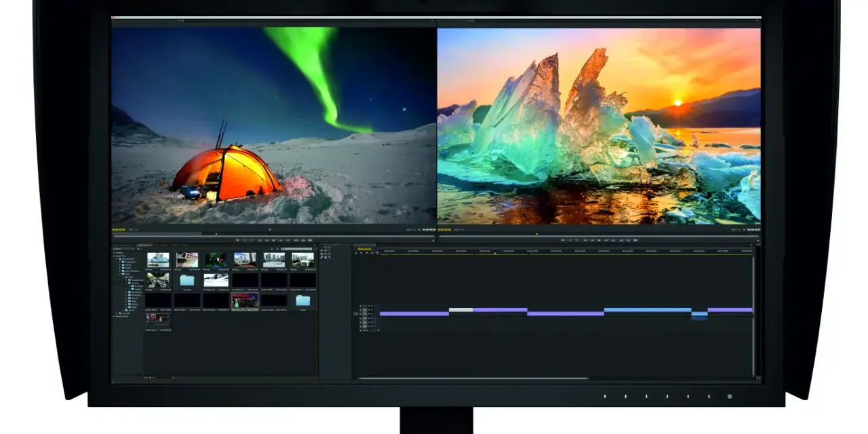Step back one frame in Program monitor
The width and height of the screenshot is (868, 434).
pos(592,240)
